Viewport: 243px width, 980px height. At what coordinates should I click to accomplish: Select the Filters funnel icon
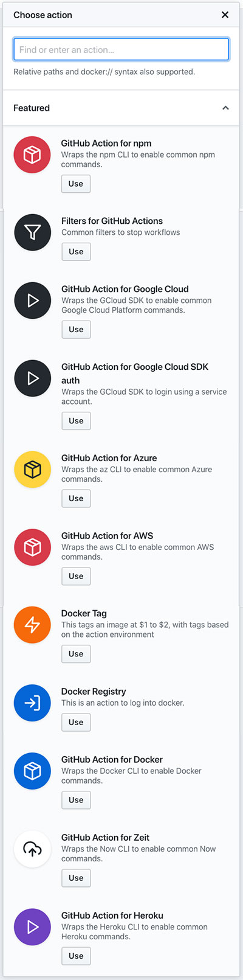(x=32, y=232)
